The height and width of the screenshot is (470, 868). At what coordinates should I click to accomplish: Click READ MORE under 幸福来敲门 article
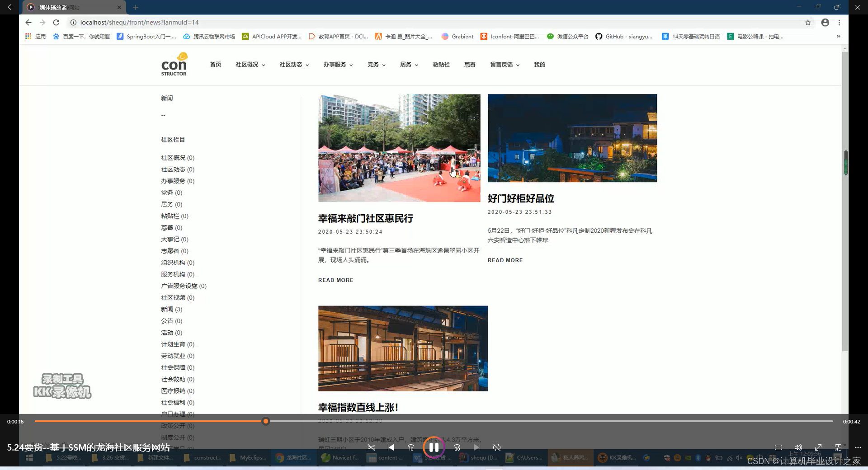[x=335, y=280]
